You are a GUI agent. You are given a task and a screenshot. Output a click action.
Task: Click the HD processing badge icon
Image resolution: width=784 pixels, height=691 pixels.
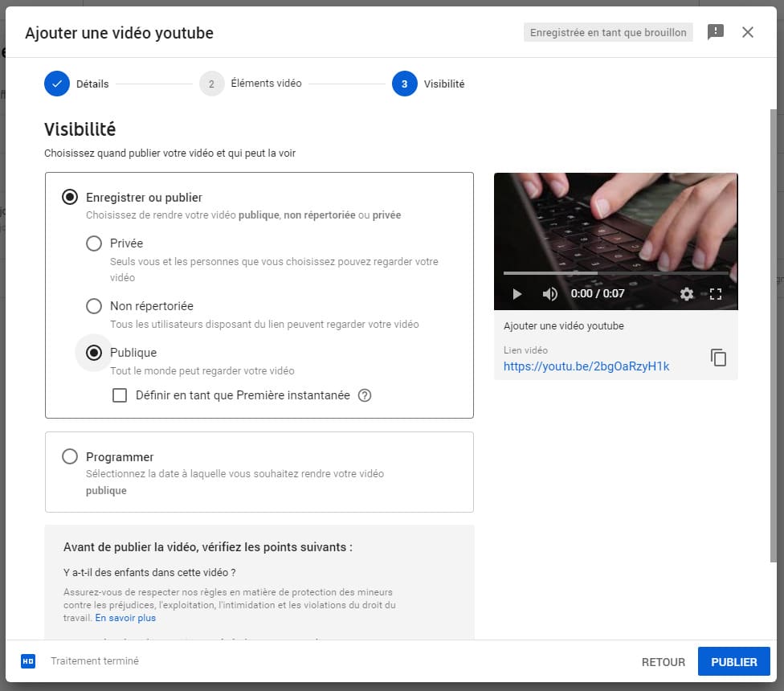(x=28, y=661)
